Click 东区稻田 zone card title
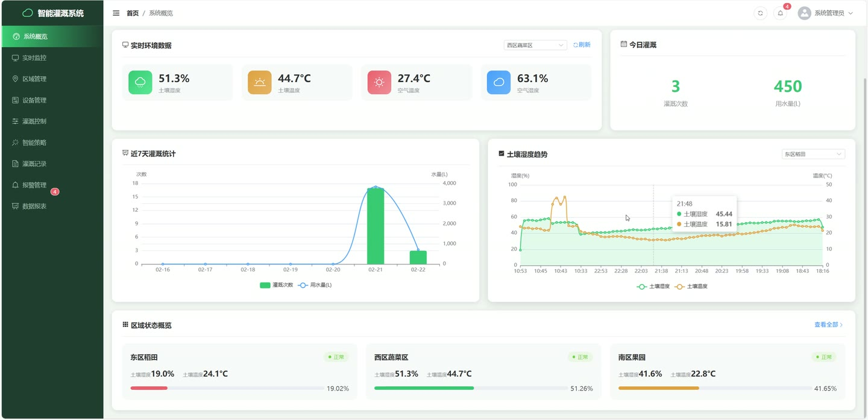The image size is (868, 420). pos(144,357)
